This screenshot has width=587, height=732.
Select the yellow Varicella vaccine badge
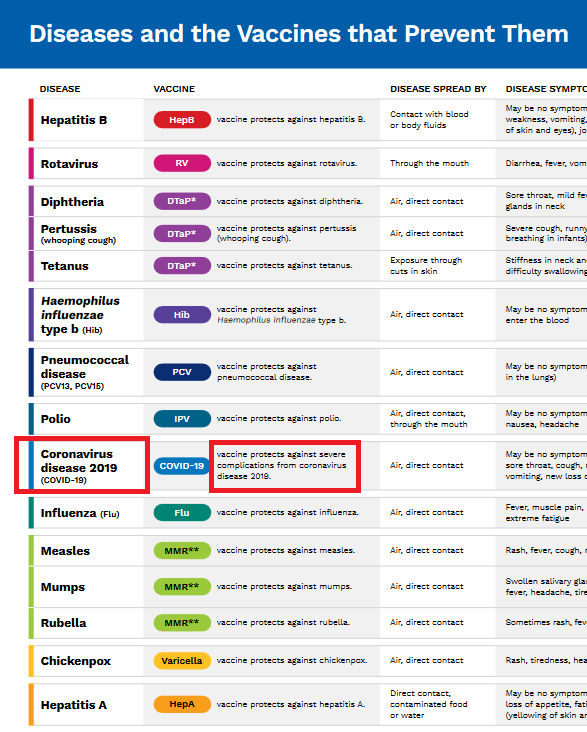click(182, 661)
